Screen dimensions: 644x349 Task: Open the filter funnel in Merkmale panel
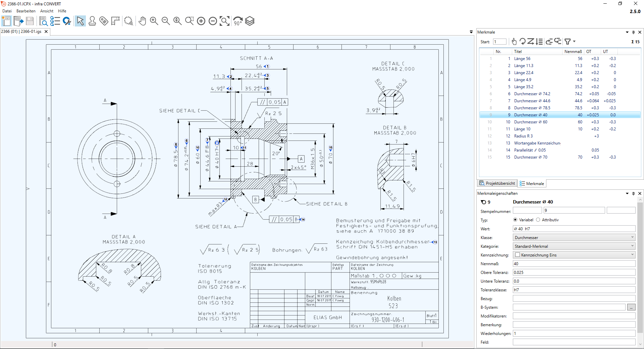tap(568, 42)
